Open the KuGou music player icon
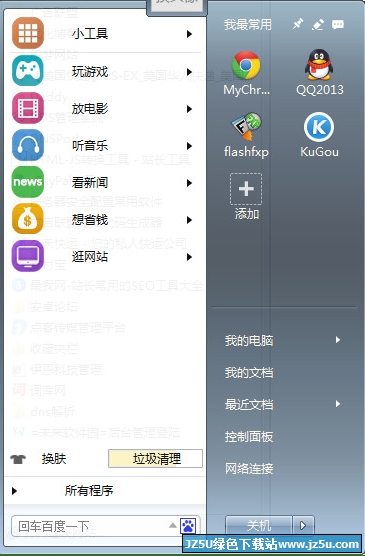Viewport: 365px width, 556px height. point(319,127)
